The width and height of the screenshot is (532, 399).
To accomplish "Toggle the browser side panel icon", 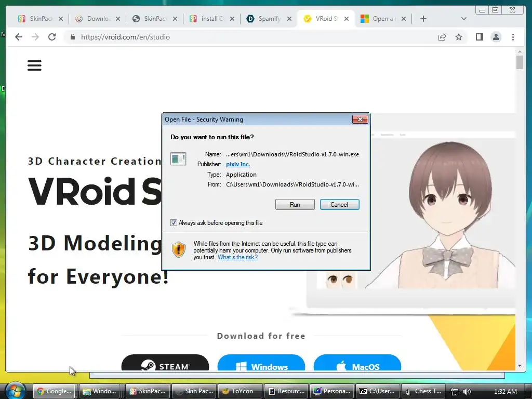I will click(x=479, y=37).
